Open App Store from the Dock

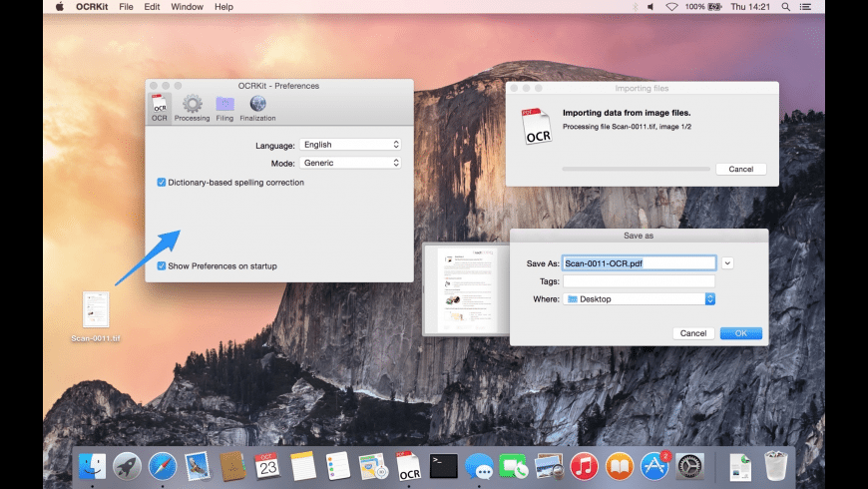(654, 466)
